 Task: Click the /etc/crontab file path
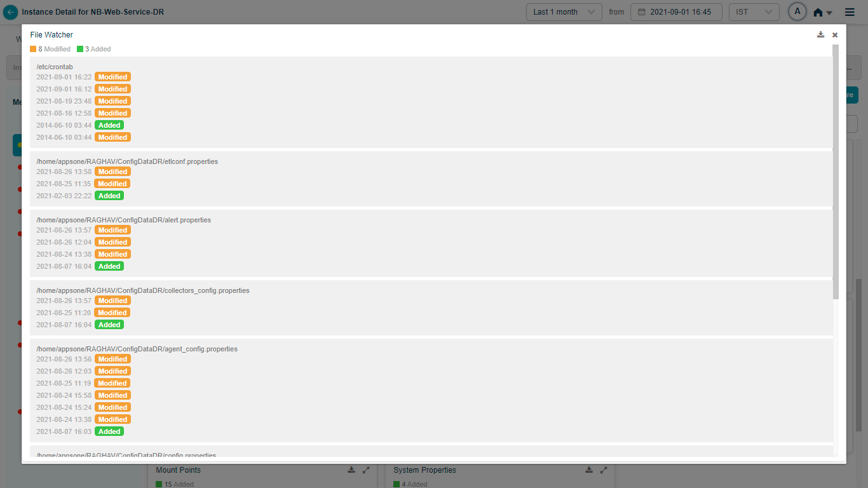click(x=55, y=67)
